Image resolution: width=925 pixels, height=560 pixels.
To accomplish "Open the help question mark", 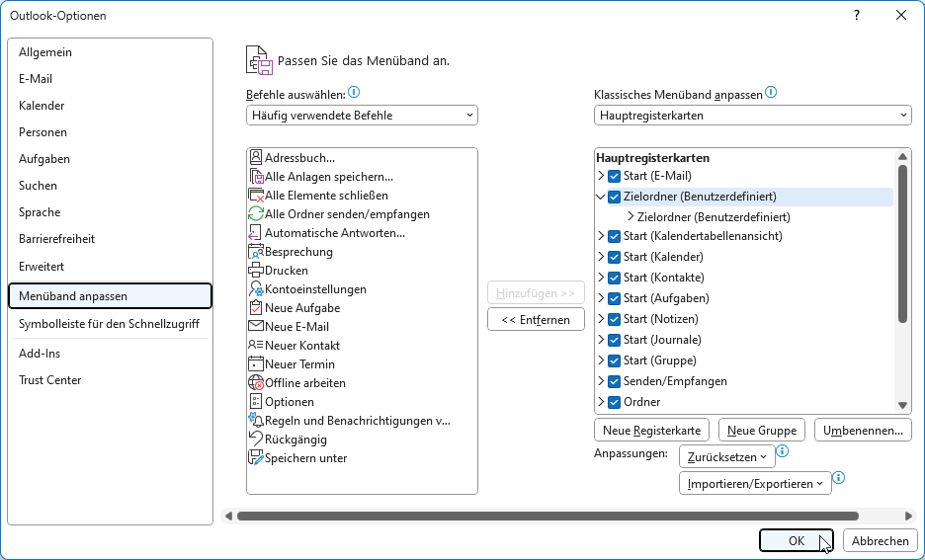I will [x=857, y=16].
